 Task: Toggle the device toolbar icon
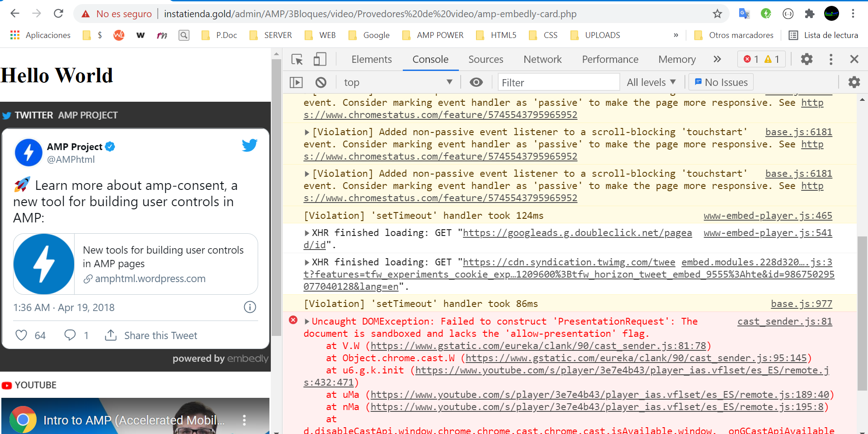[320, 59]
